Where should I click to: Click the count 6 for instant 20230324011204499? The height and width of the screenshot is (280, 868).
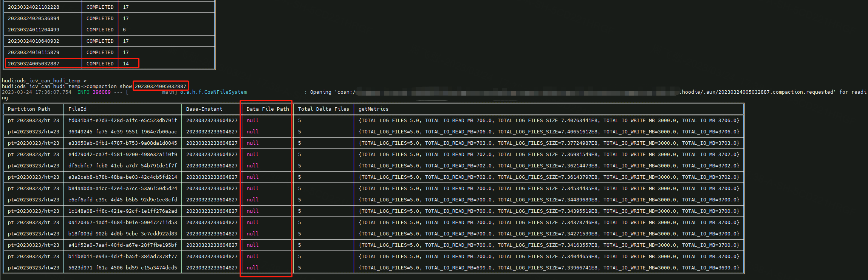point(124,29)
